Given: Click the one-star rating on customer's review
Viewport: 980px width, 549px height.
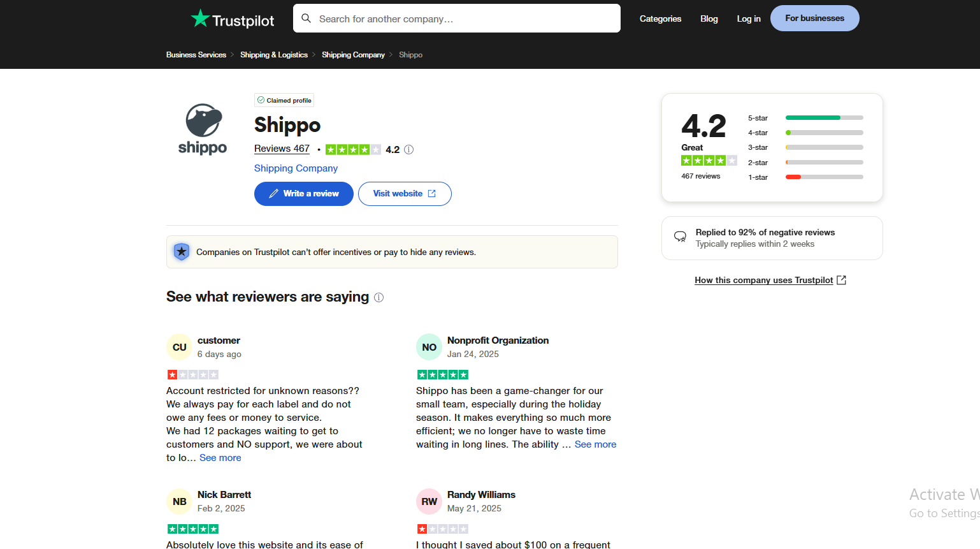Looking at the screenshot, I should pyautogui.click(x=193, y=375).
